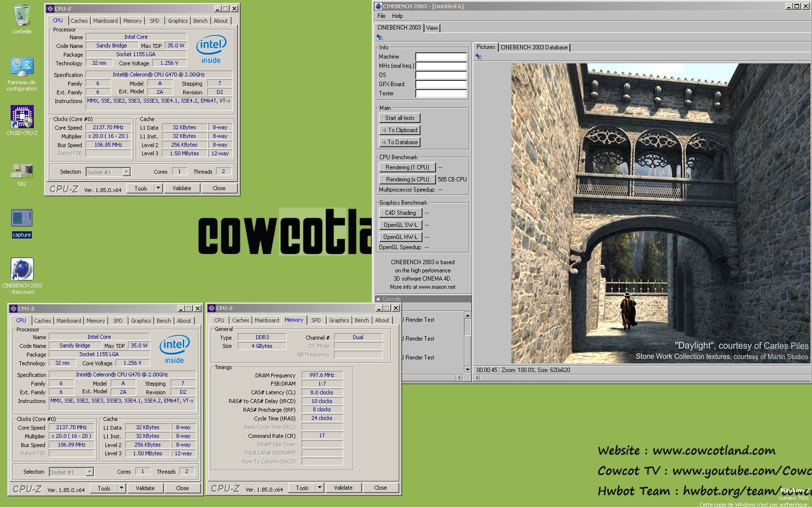The height and width of the screenshot is (508, 812).
Task: Switch to SPD tab in CPU-Z Memory window
Action: tap(316, 320)
